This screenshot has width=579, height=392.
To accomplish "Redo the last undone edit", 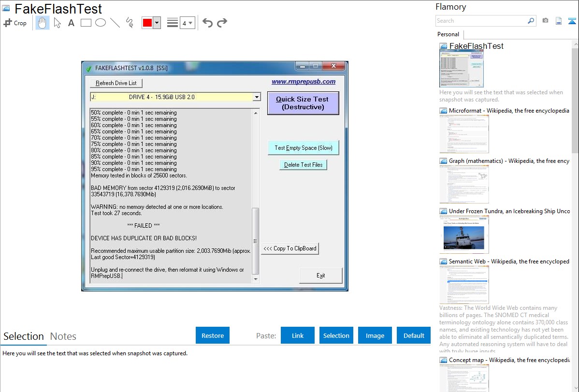I will click(222, 23).
